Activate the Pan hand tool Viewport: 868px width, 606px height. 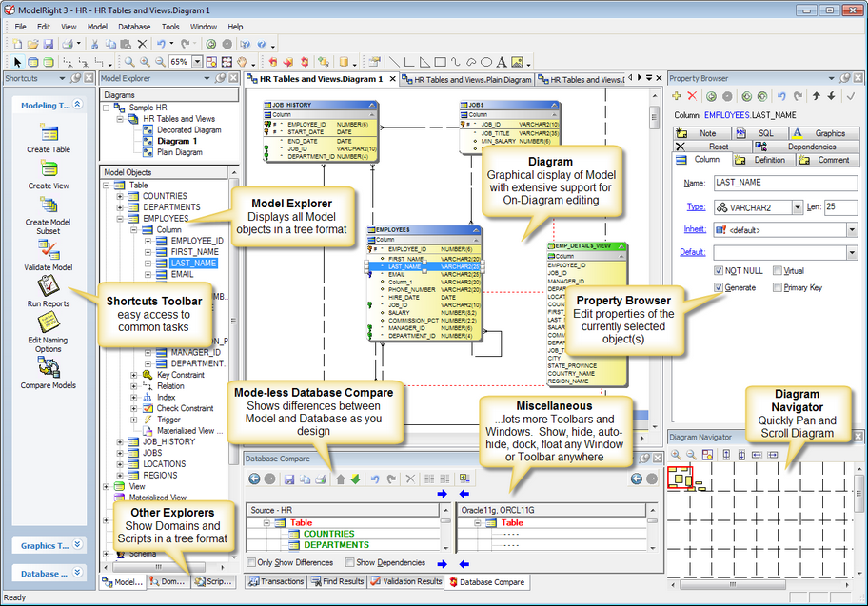coord(241,63)
